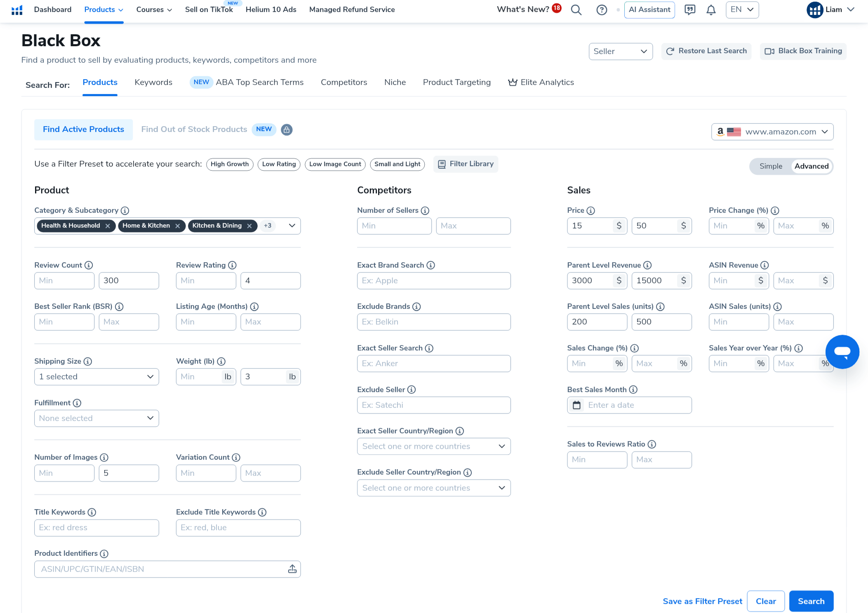The width and height of the screenshot is (868, 613).
Task: Open Exclude Seller Country/Region dropdown
Action: (x=434, y=488)
